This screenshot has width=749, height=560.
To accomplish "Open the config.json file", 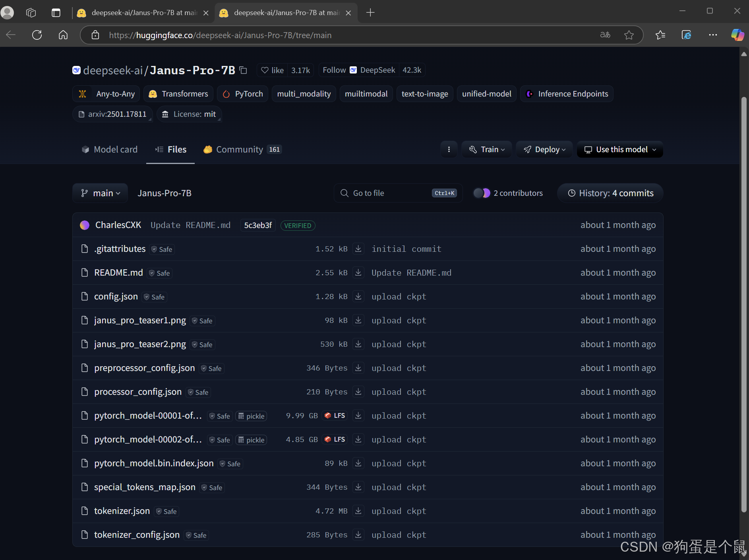I will (116, 296).
